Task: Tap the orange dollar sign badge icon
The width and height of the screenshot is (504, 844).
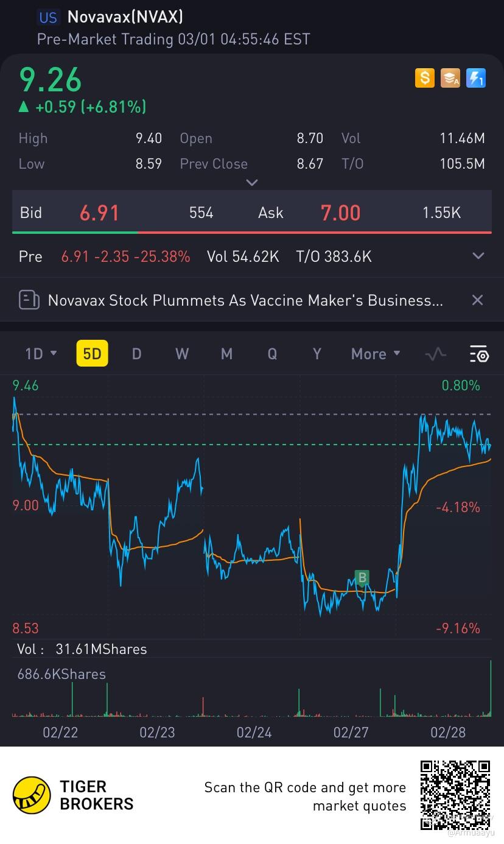Action: coord(424,78)
